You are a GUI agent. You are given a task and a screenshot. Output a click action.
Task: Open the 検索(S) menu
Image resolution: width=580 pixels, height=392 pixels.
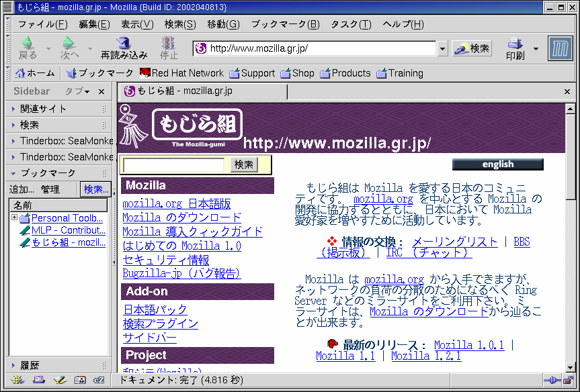pyautogui.click(x=180, y=24)
